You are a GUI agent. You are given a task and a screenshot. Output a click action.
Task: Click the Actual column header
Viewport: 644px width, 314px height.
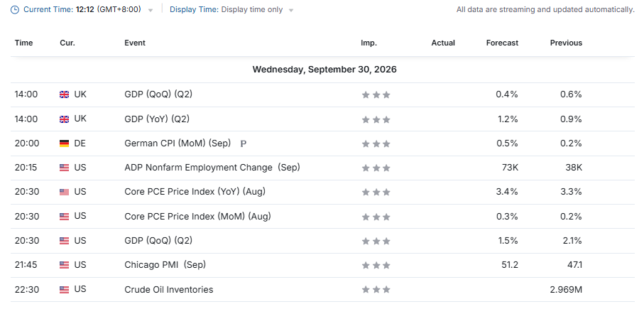coord(443,43)
